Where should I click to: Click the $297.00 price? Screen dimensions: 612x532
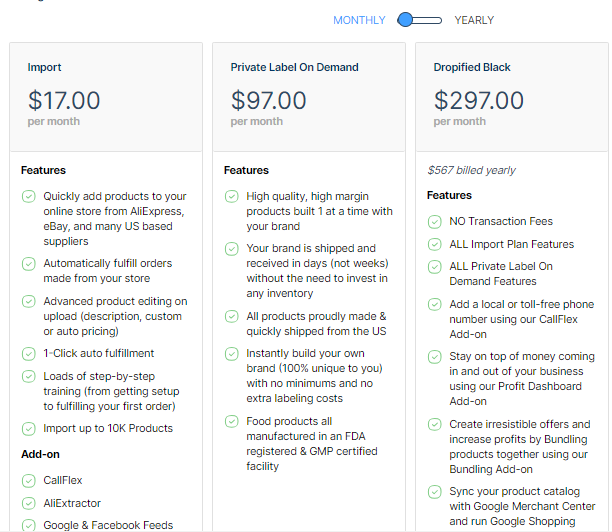click(479, 100)
